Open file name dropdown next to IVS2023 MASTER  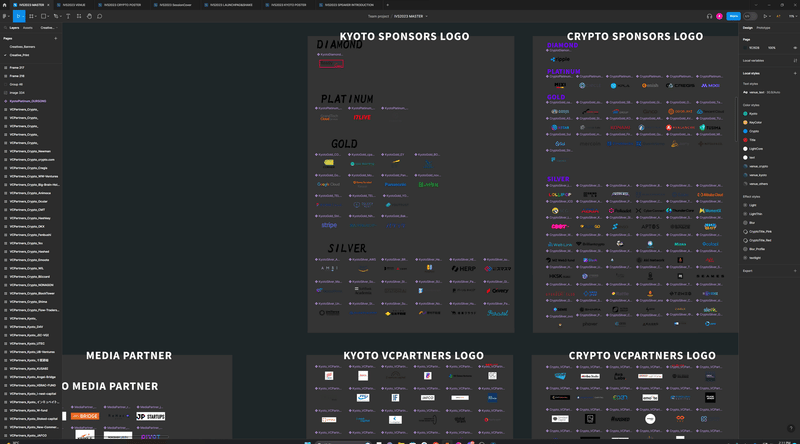pos(427,16)
